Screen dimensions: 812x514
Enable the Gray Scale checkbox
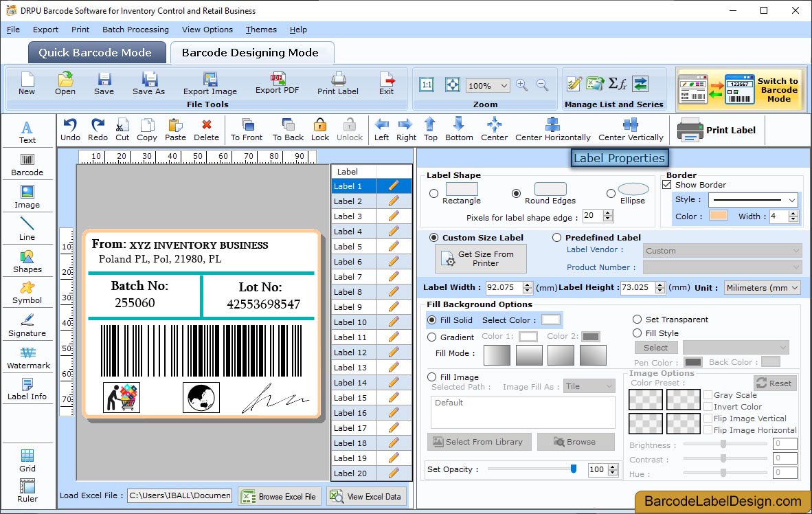[708, 395]
